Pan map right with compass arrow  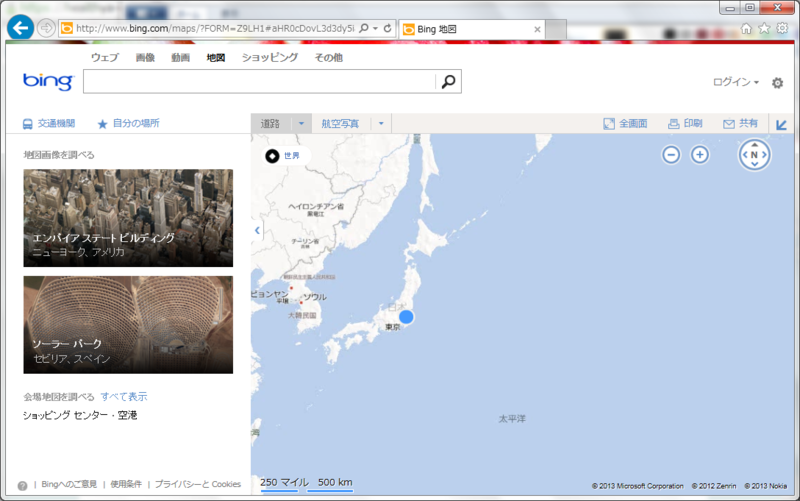click(764, 155)
